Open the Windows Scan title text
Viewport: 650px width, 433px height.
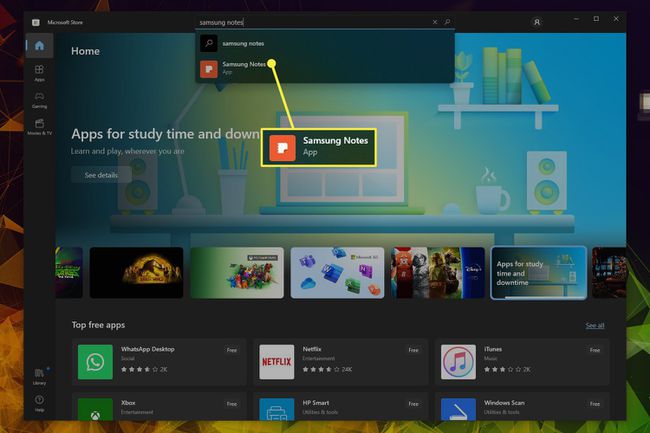pyautogui.click(x=504, y=403)
